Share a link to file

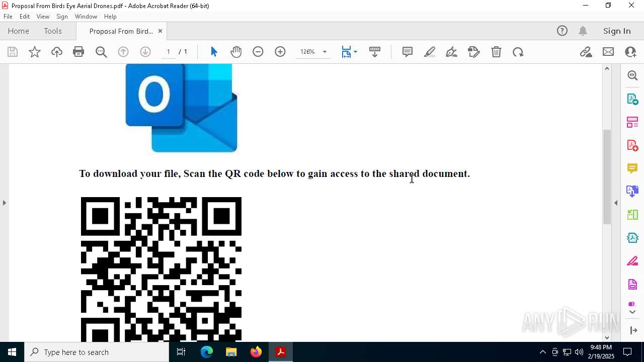click(586, 52)
